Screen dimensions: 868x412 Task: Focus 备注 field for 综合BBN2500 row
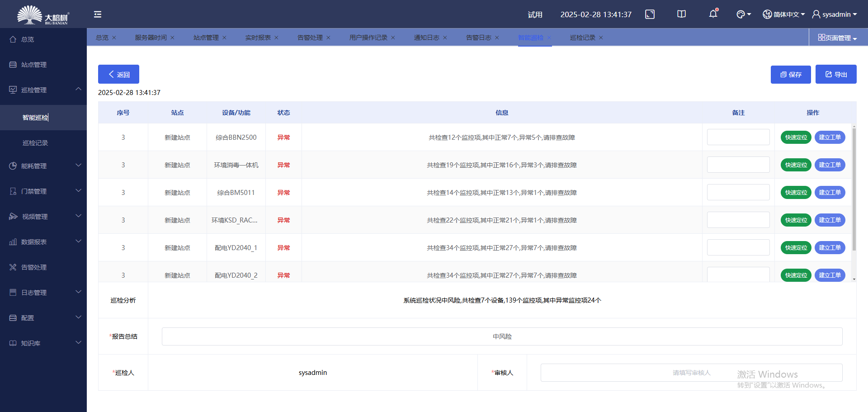click(738, 137)
